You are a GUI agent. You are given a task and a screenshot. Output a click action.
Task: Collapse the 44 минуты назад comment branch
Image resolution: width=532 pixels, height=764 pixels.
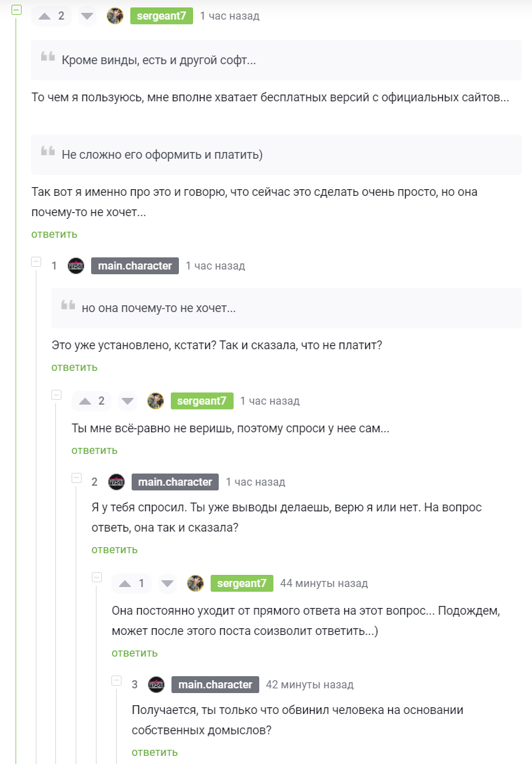(97, 577)
